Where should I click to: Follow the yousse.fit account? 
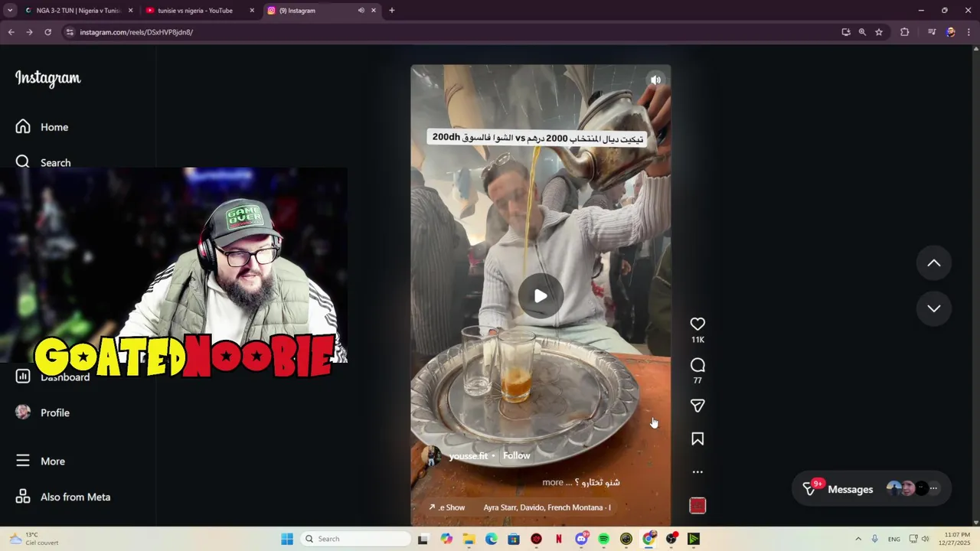coord(516,455)
